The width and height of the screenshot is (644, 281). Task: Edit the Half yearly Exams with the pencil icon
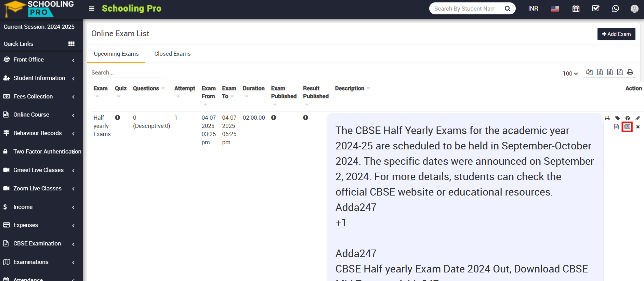tap(638, 118)
